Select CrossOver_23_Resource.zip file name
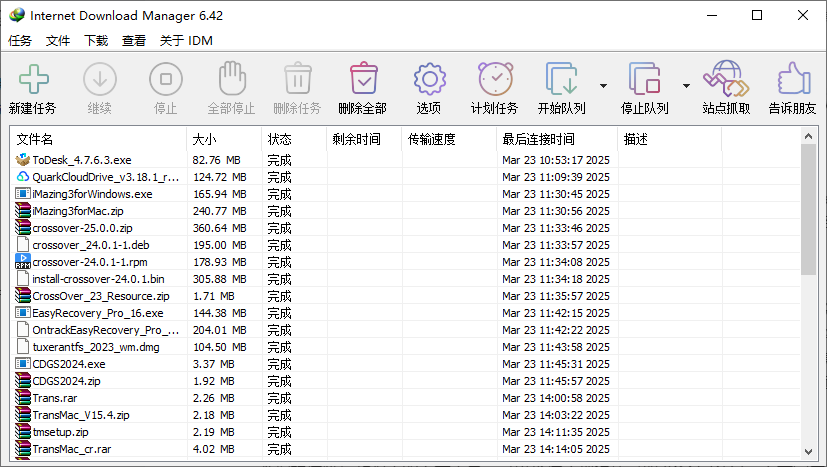Viewport: 827px width, 467px height. pos(101,296)
